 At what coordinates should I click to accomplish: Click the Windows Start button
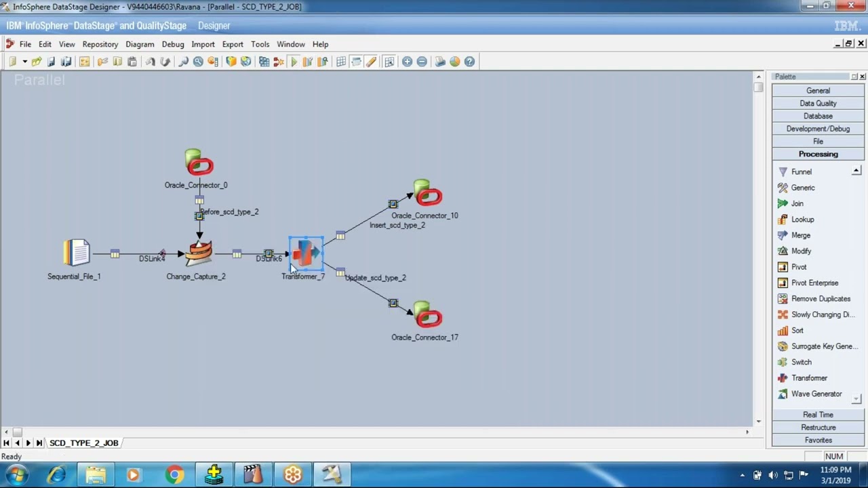coord(16,475)
